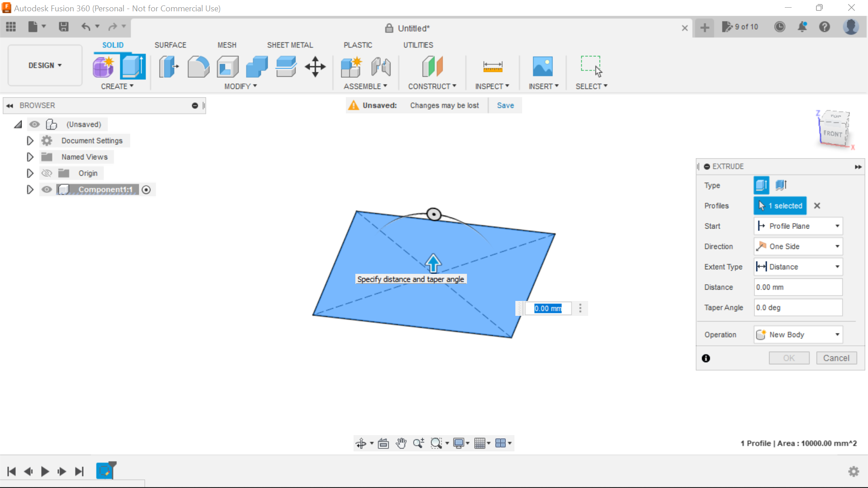This screenshot has width=868, height=488.
Task: Switch to the SHEET METAL tab
Action: (x=290, y=45)
